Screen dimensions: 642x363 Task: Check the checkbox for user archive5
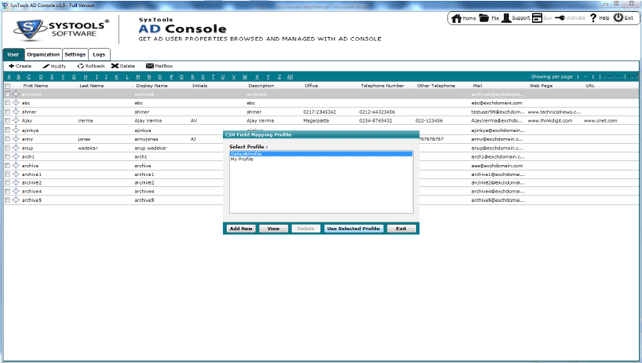click(7, 200)
